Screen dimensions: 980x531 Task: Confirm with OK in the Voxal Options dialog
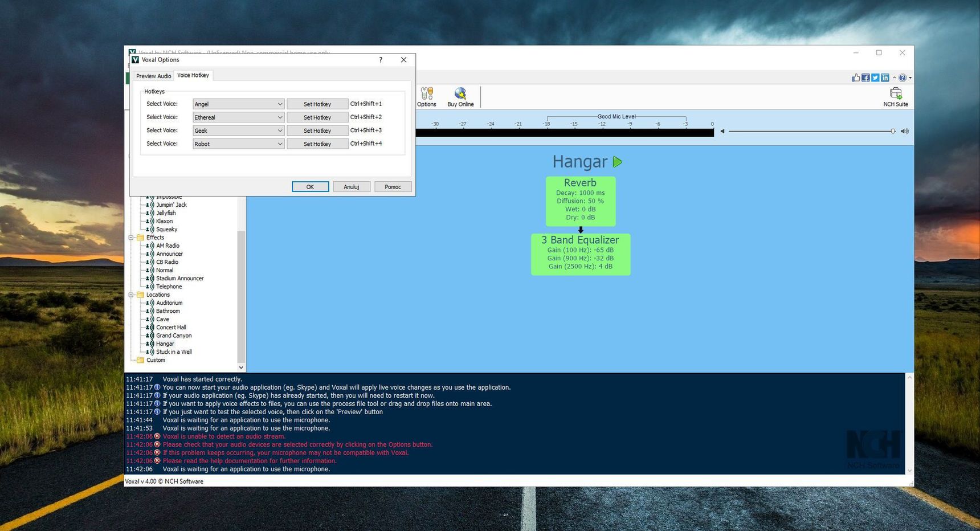coord(310,187)
